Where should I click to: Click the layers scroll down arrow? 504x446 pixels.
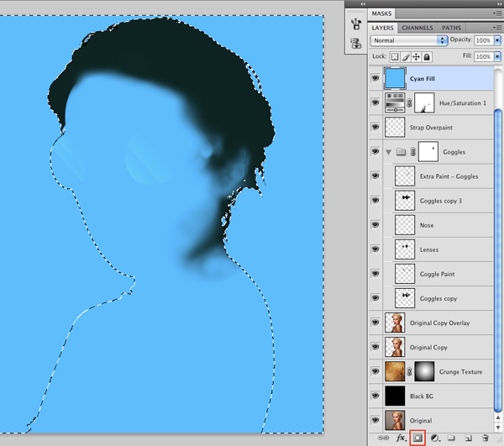tap(498, 427)
